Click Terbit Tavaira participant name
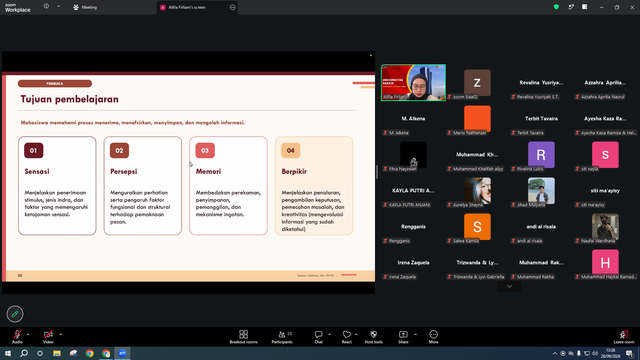Viewport: 640px width, 360px height. (541, 118)
